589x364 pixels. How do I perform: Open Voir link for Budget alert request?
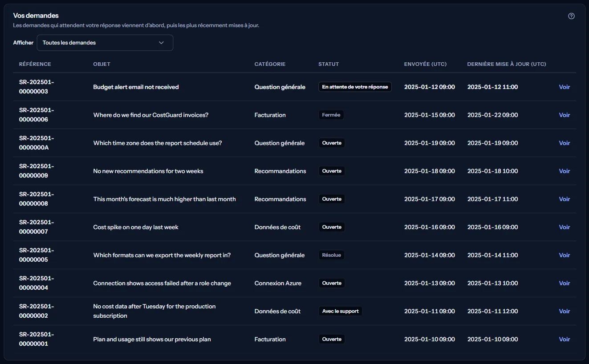click(x=564, y=87)
